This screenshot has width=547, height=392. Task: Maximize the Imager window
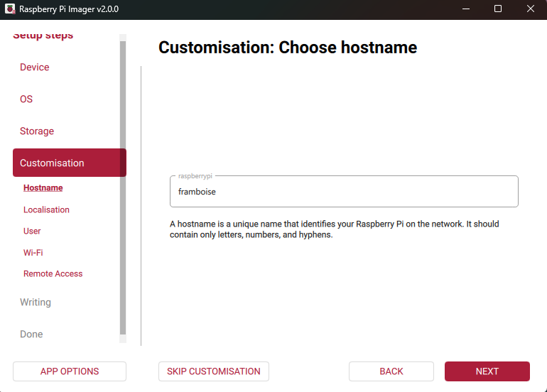pos(498,9)
